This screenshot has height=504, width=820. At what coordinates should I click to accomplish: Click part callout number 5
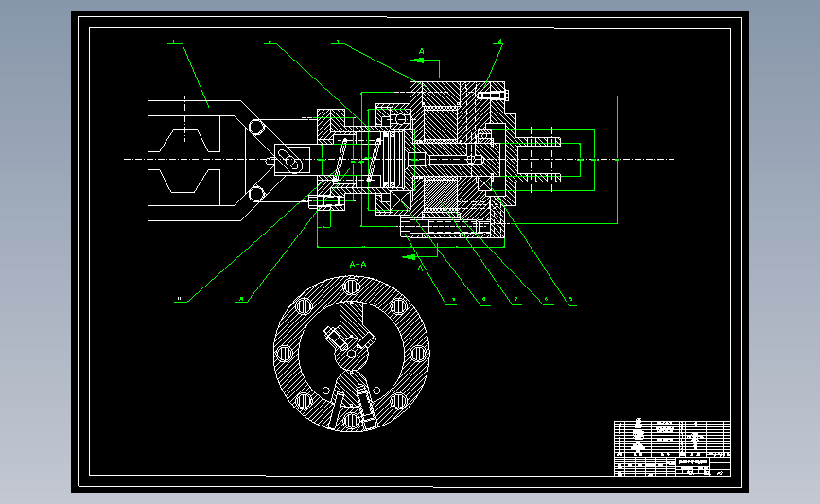point(570,300)
